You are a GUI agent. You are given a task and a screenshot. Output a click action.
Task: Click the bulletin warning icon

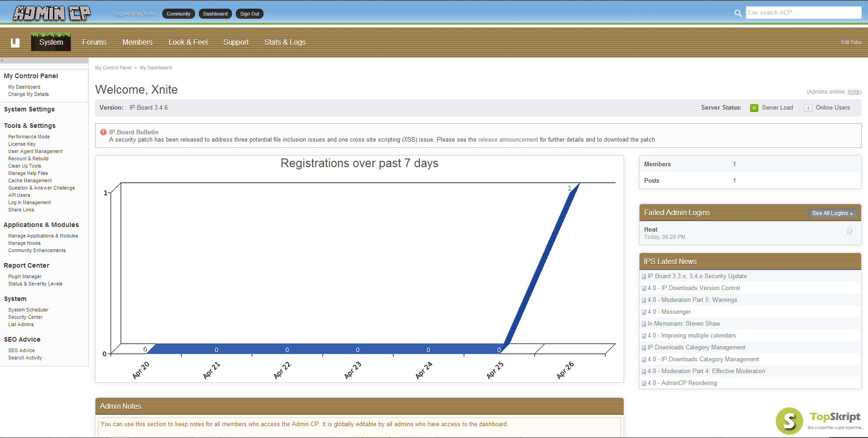click(103, 132)
